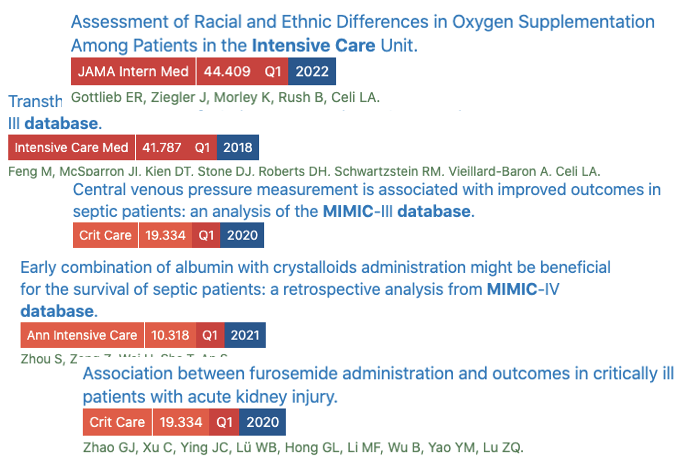Click Q1 badge beside JAMA Intern Med score
Image resolution: width=689 pixels, height=458 pixels.
coord(272,72)
